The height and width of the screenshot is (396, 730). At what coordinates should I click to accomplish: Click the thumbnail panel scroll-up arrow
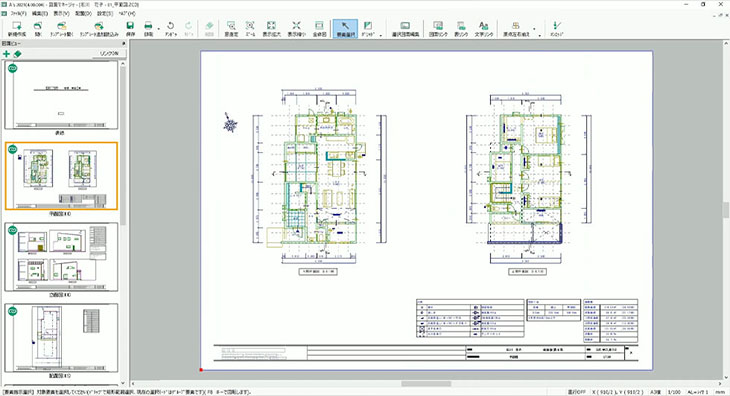click(123, 63)
